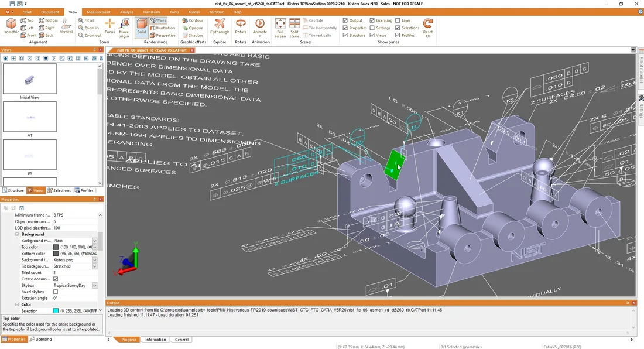Image resolution: width=644 pixels, height=349 pixels.
Task: Switch render mode to Solid
Action: (141, 28)
